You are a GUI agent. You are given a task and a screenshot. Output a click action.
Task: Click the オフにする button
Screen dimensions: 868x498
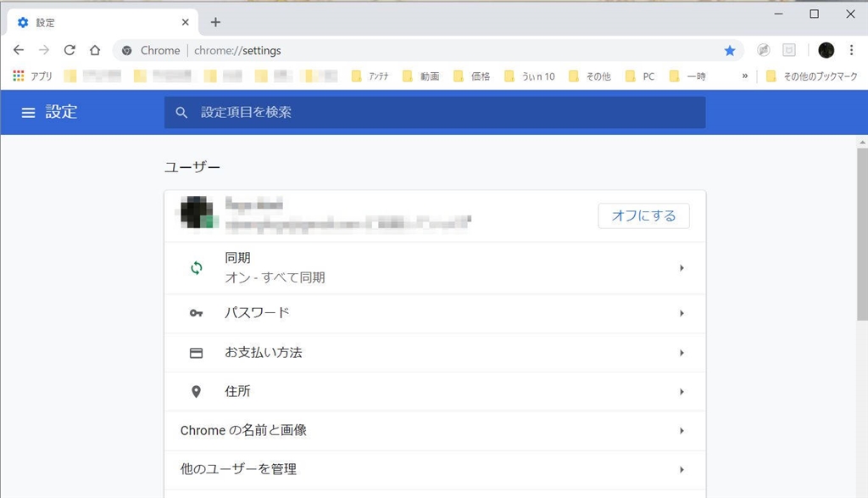[x=644, y=215]
